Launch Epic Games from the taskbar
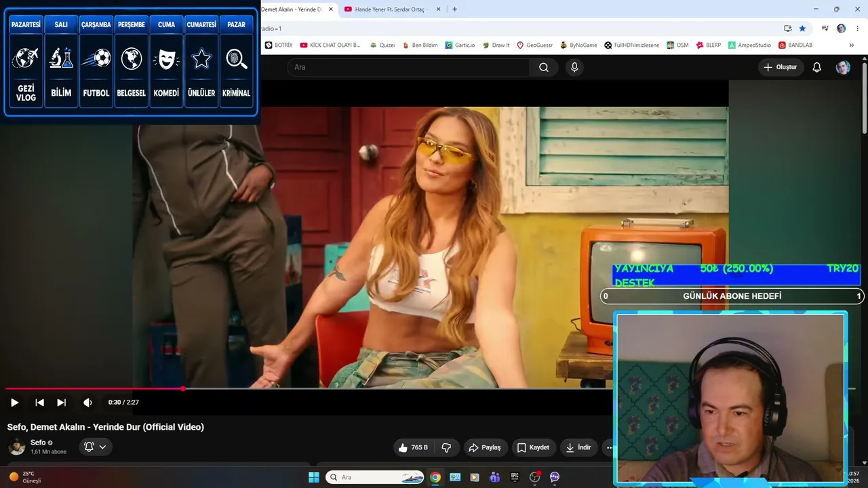868x488 pixels. click(515, 477)
